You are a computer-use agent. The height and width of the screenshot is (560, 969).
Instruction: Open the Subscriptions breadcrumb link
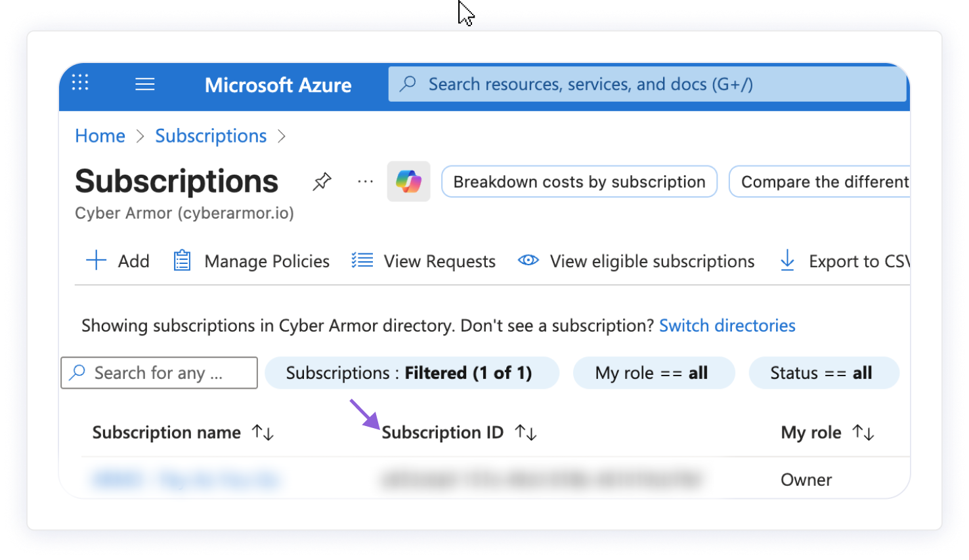coord(211,136)
